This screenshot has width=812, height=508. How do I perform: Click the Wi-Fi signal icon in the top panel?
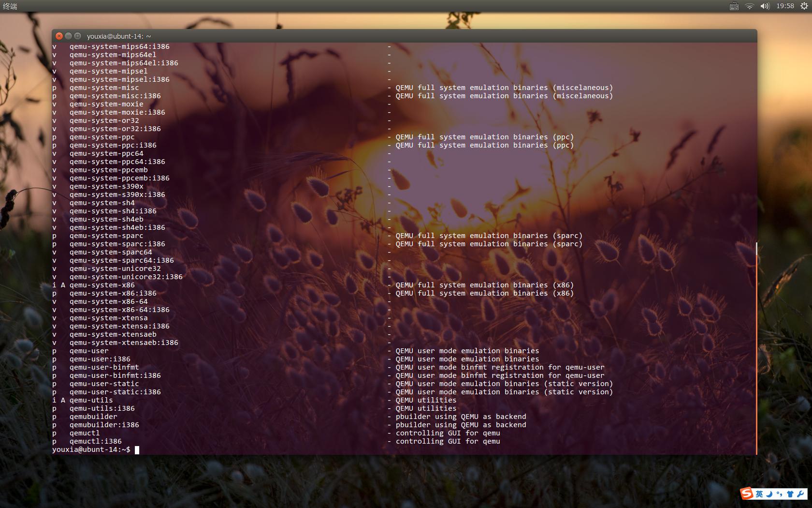tap(750, 6)
